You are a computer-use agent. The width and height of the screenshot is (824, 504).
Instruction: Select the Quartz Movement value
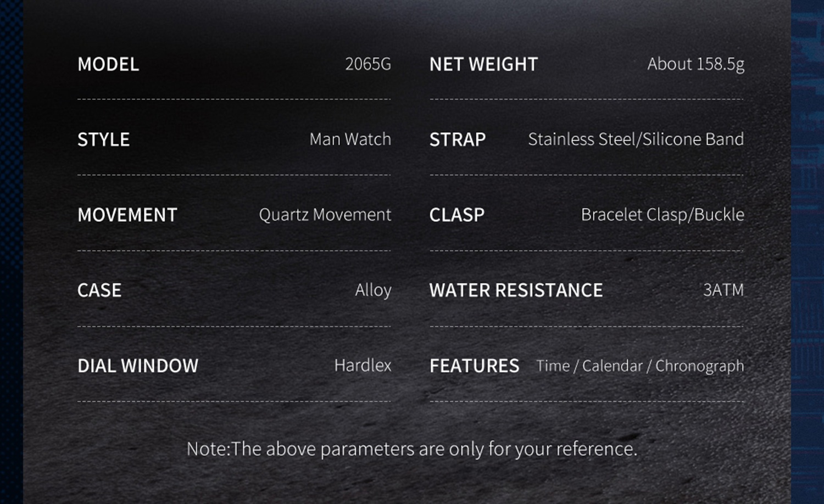pos(325,215)
